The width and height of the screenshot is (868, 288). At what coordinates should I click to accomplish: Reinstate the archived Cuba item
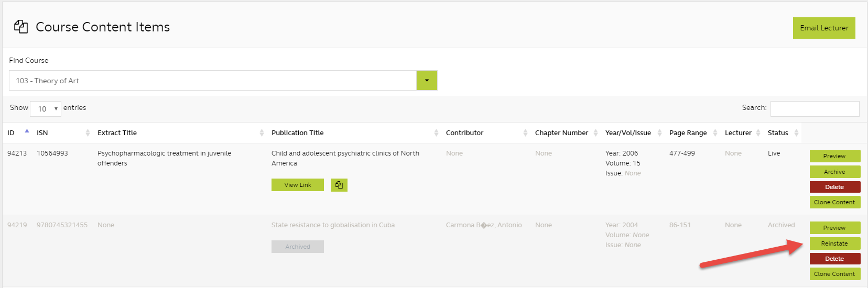(834, 243)
